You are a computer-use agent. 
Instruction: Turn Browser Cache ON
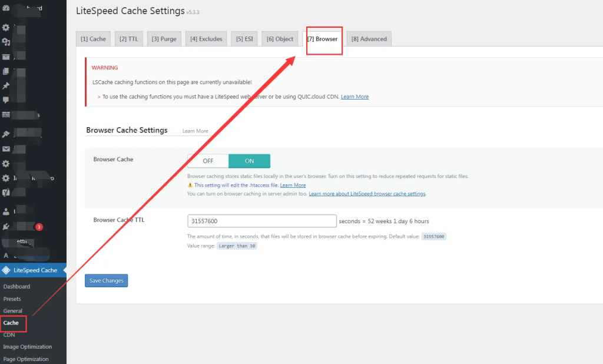[249, 161]
